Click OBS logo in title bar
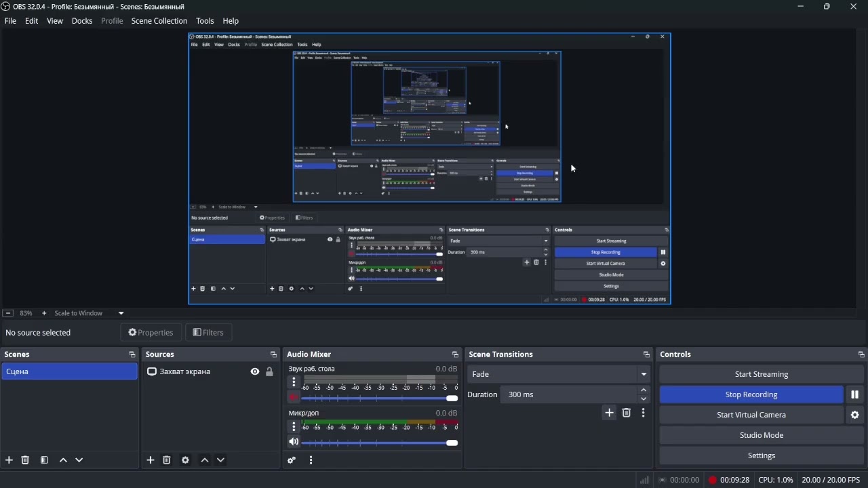The height and width of the screenshot is (488, 868). (x=5, y=7)
